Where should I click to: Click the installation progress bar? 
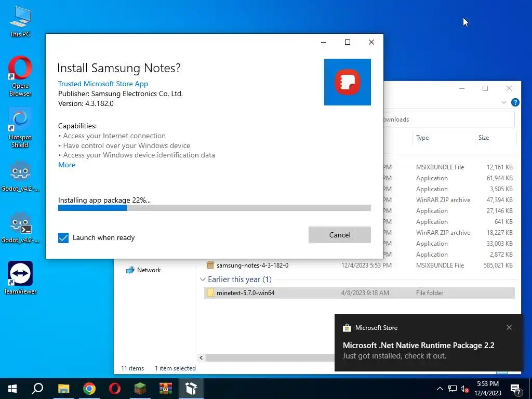215,208
